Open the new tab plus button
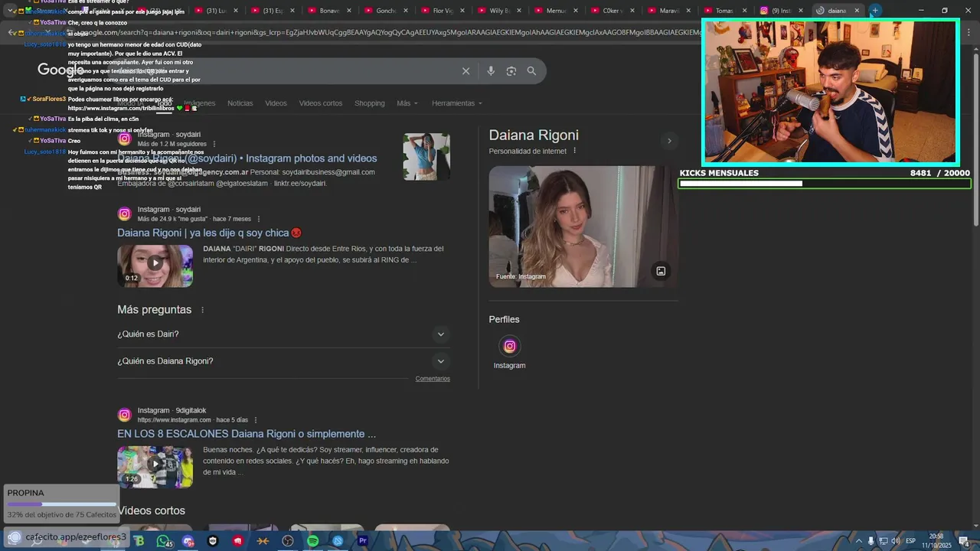This screenshot has height=551, width=980. 875,11
